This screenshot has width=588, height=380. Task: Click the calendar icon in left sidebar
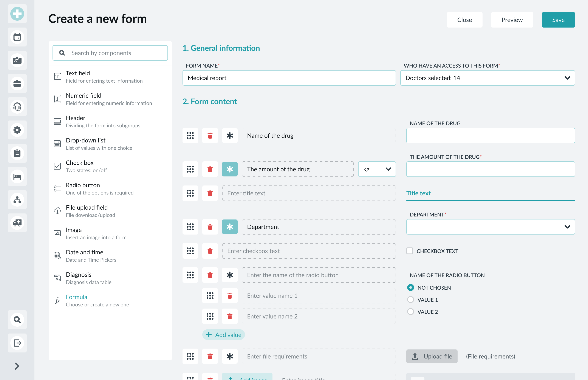[17, 37]
